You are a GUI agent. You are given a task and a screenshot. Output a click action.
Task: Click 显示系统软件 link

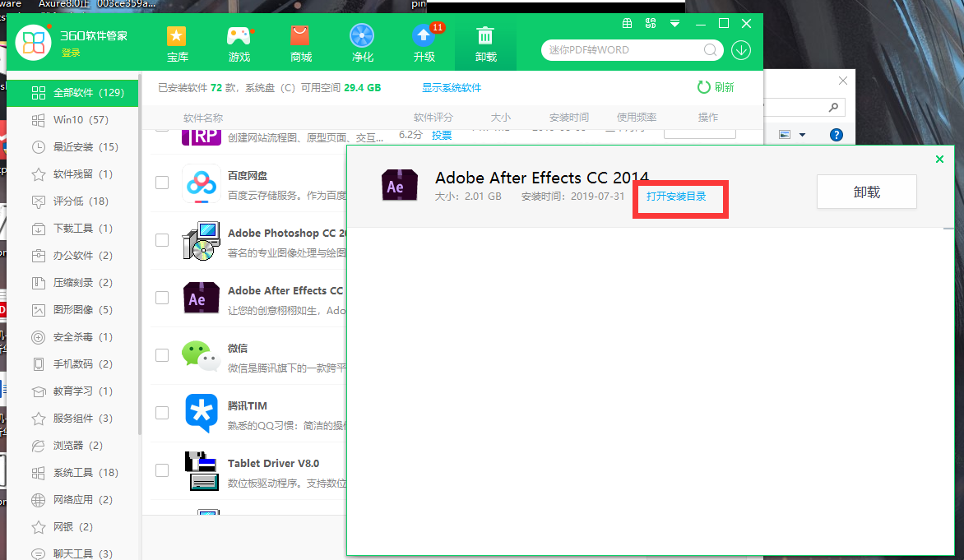coord(452,88)
